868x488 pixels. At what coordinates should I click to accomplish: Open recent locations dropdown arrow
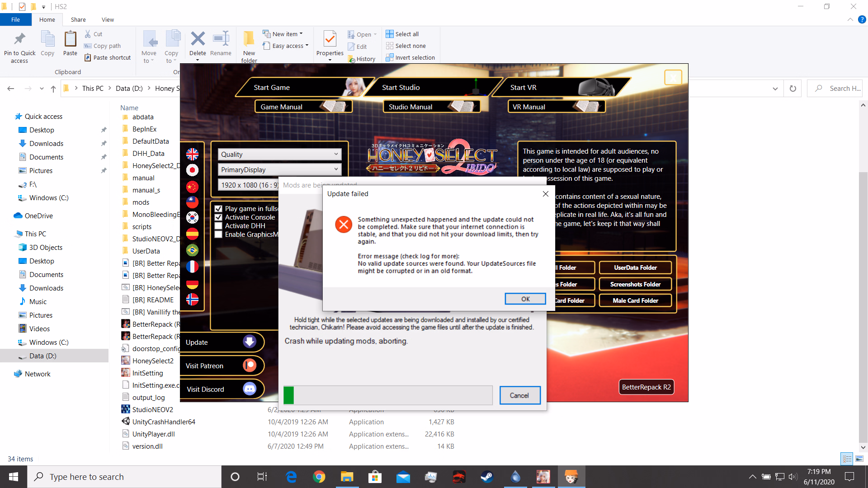42,89
